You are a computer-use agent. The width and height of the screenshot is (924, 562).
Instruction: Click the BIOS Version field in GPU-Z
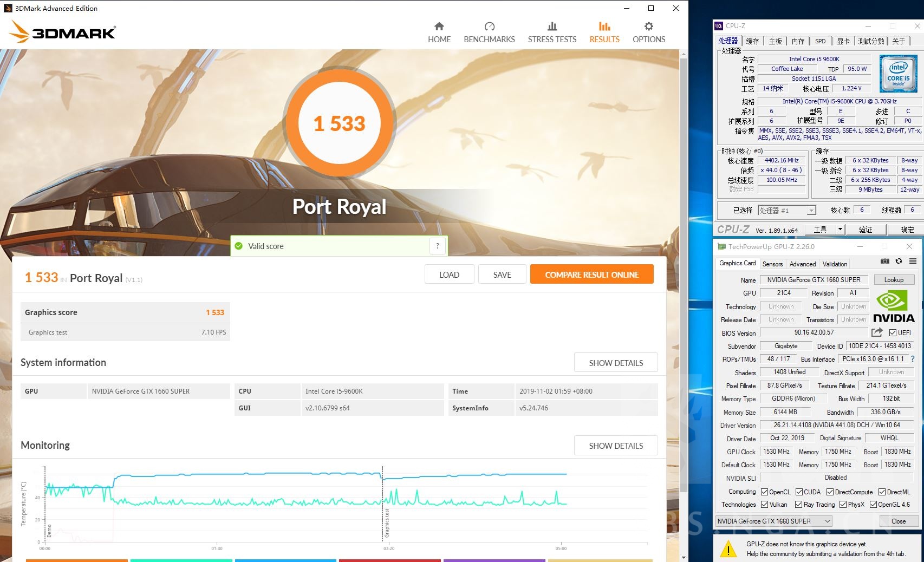(x=814, y=332)
